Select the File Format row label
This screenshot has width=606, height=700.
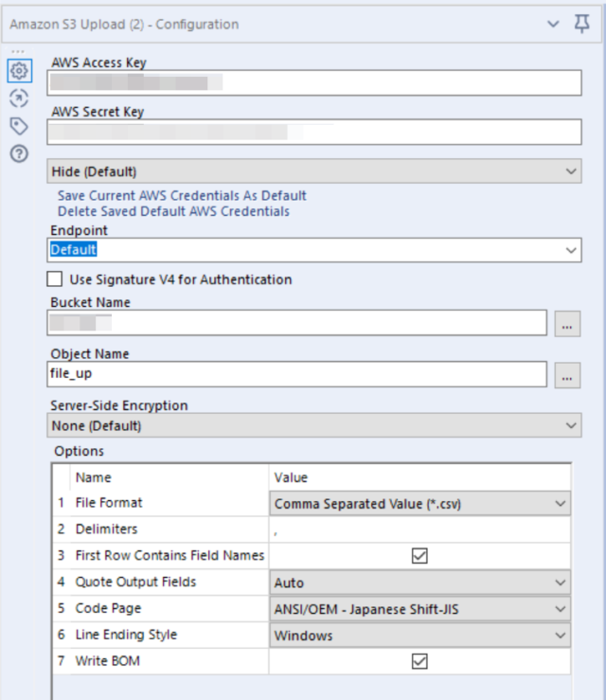click(109, 503)
